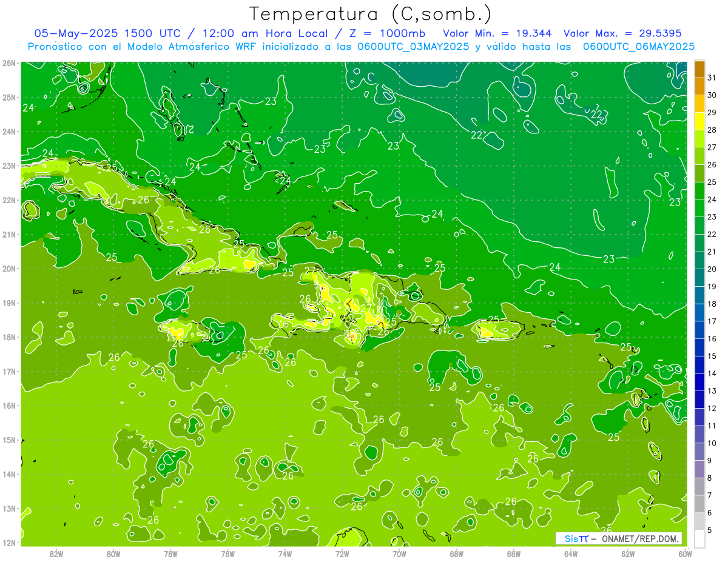Click legend value "16" on the color scale
728x562 pixels.
(x=712, y=338)
